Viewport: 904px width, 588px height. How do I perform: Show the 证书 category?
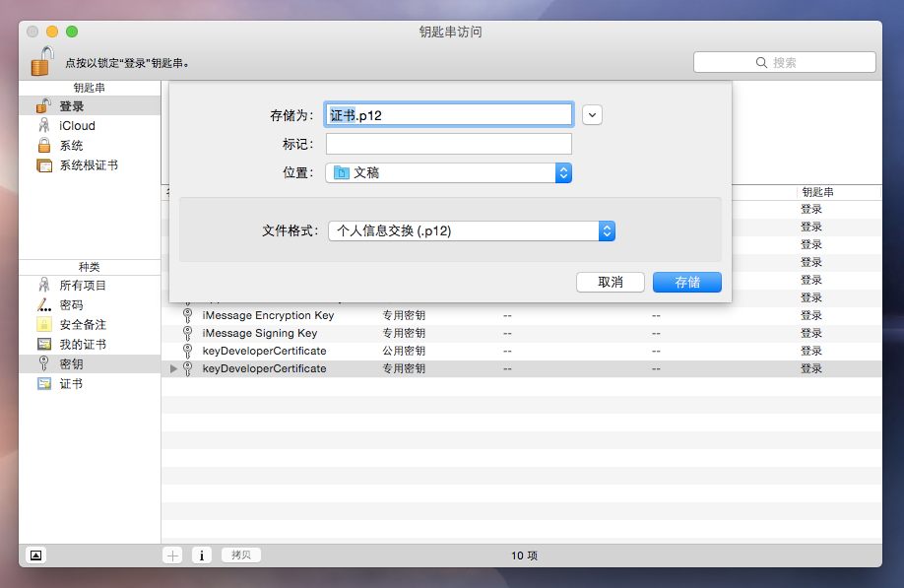point(90,383)
